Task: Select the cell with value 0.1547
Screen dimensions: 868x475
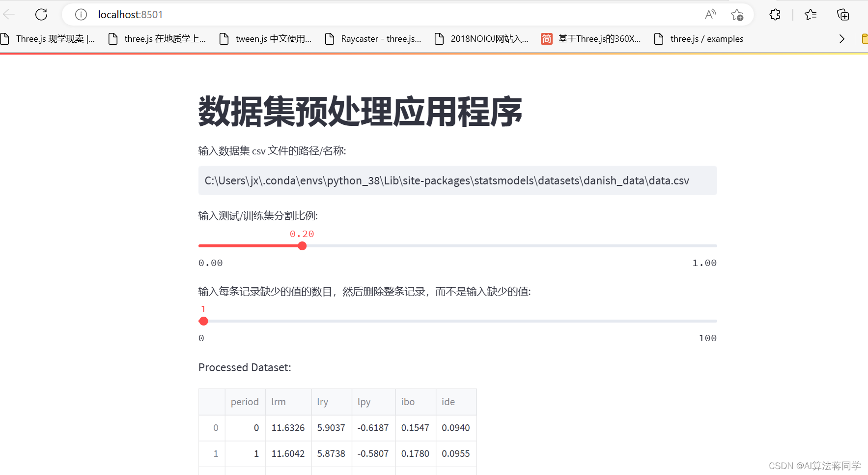Action: 416,428
